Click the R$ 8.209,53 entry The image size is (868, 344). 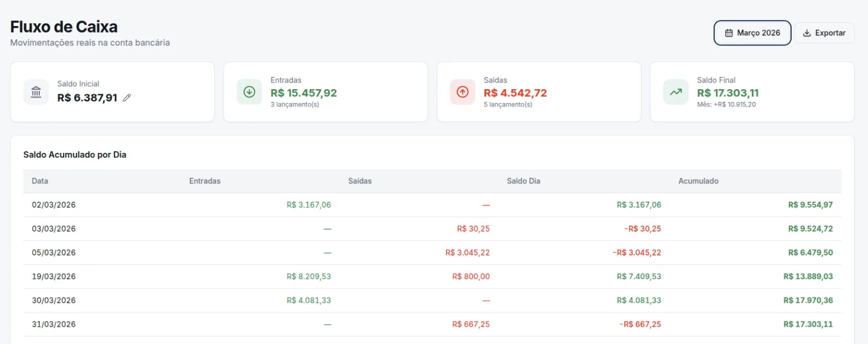coord(309,276)
